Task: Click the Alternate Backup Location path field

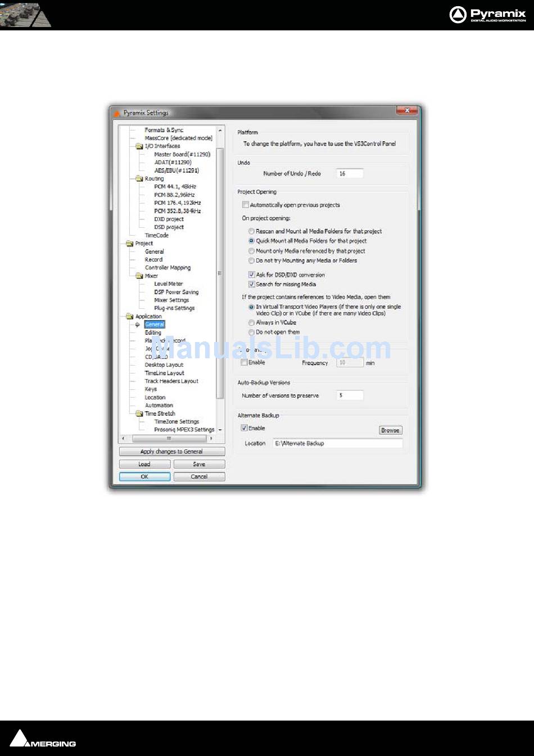Action: point(338,443)
